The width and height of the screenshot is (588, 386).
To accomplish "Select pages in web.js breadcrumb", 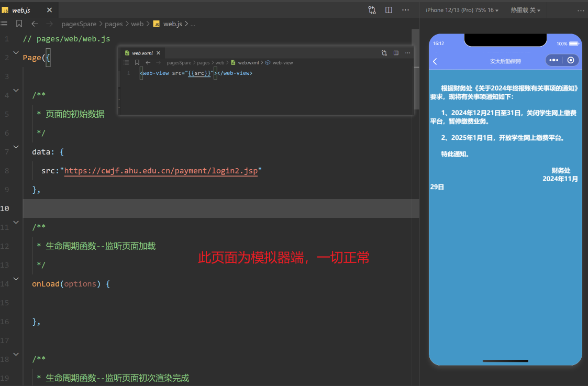I will [x=114, y=24].
